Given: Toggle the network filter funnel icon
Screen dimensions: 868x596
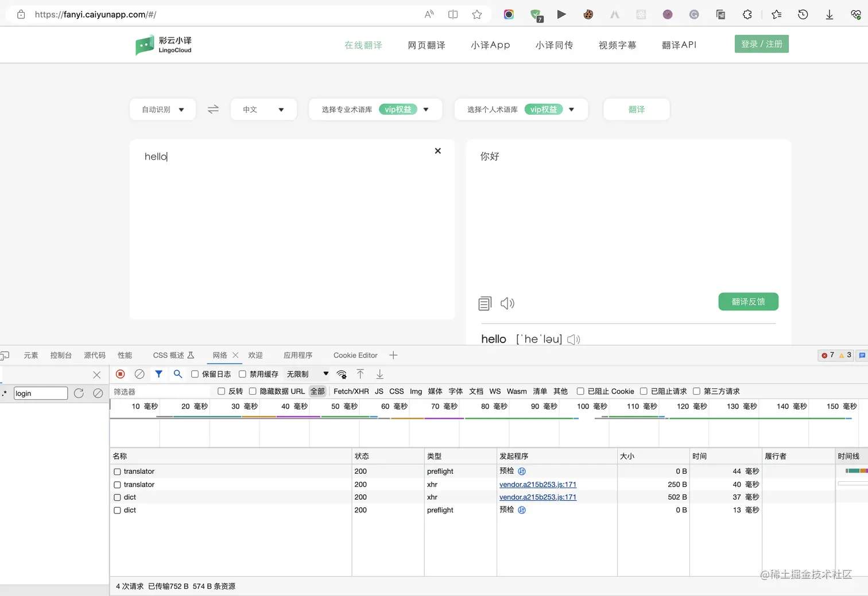Looking at the screenshot, I should pyautogui.click(x=159, y=374).
